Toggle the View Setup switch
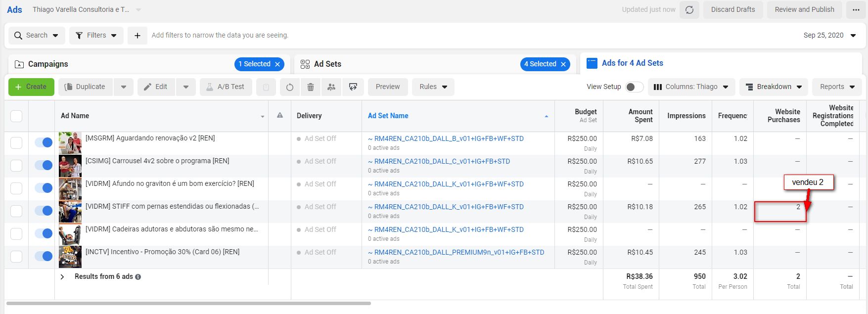 [634, 87]
